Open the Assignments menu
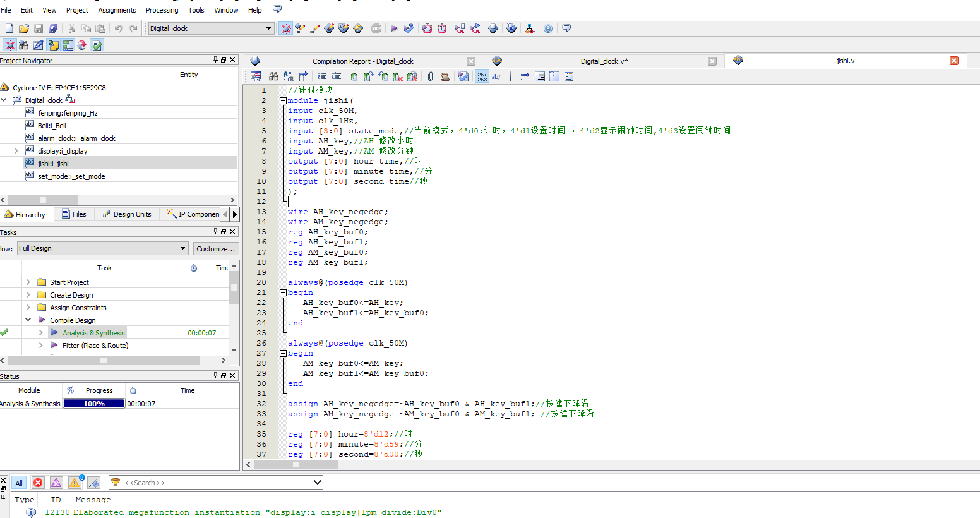The height and width of the screenshot is (518, 980). tap(117, 10)
